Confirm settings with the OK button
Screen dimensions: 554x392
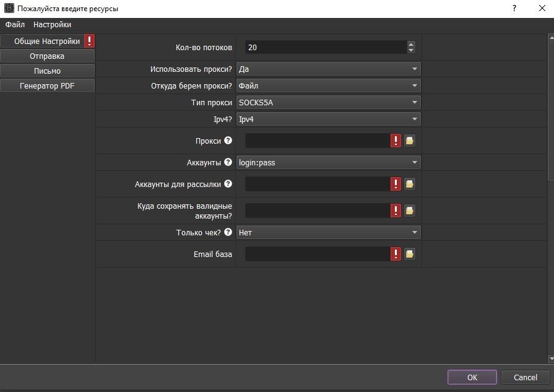[472, 377]
